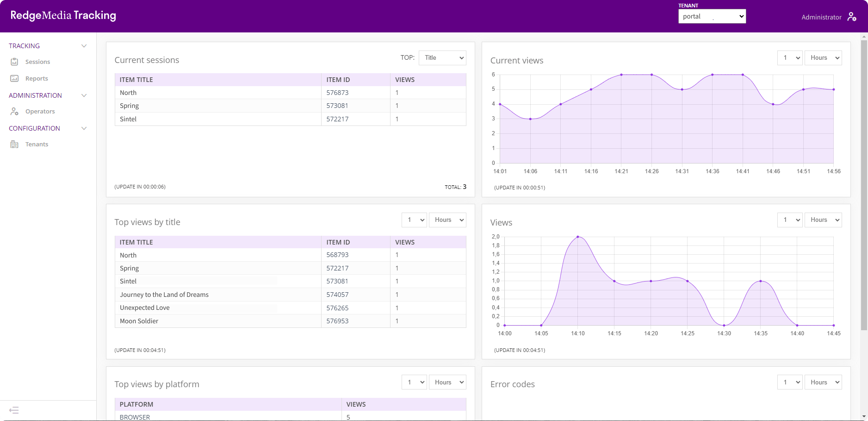Select Spring row in Current sessions
Viewport: 868px width, 421px height.
point(290,106)
